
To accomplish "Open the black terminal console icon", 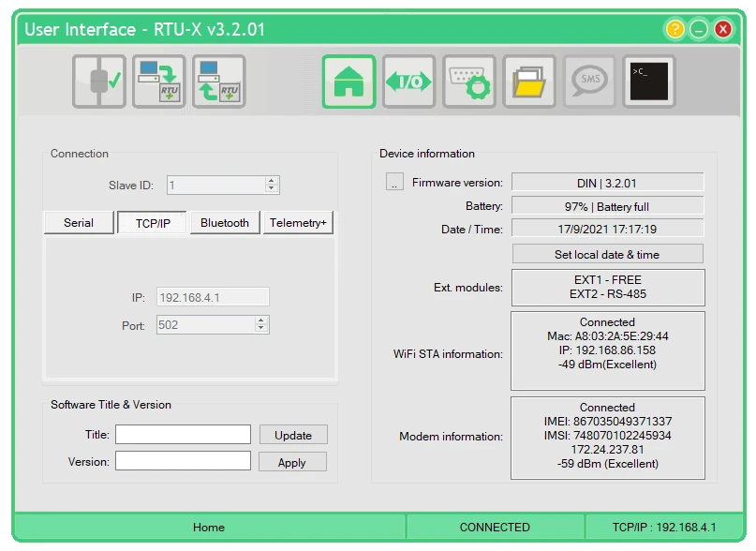I will pos(649,82).
